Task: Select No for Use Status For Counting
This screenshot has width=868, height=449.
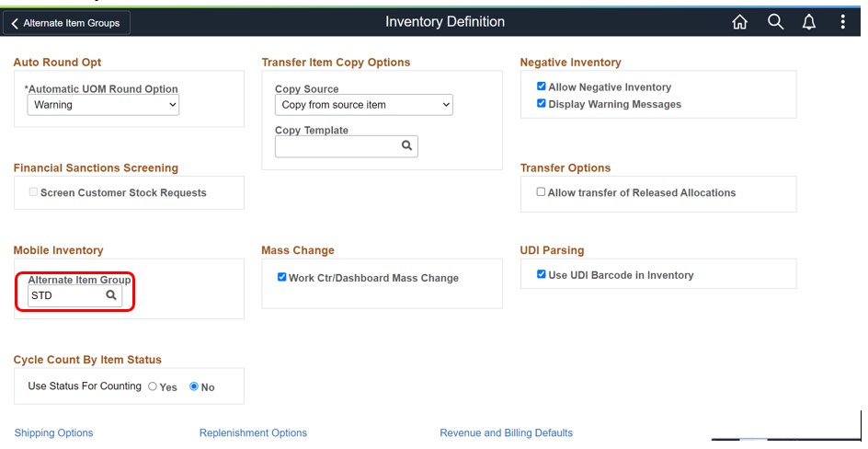Action: 194,386
